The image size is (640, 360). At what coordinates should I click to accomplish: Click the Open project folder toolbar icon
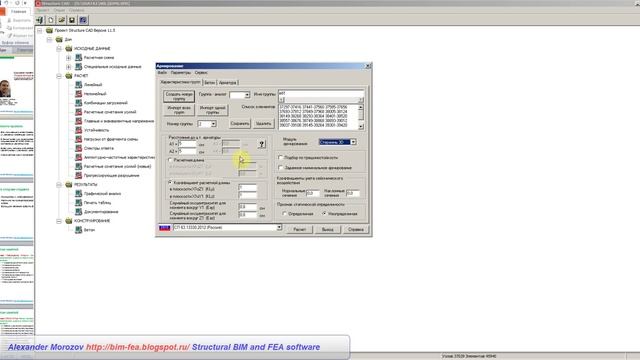tap(61, 20)
